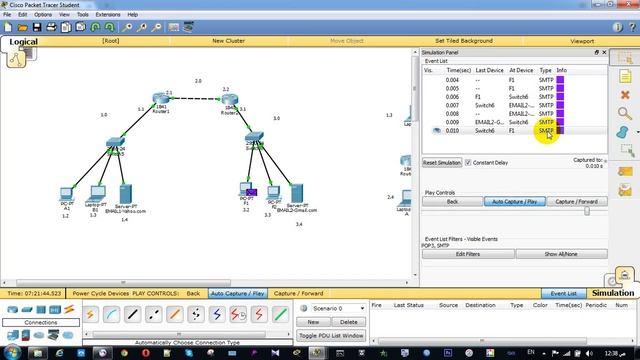The image size is (640, 360).
Task: Open file via the folder icon
Action: point(22,27)
